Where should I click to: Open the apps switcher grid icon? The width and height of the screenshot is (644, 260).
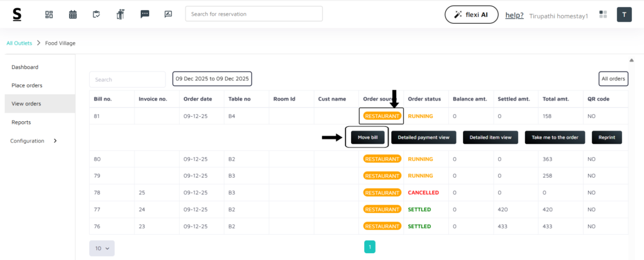click(603, 14)
